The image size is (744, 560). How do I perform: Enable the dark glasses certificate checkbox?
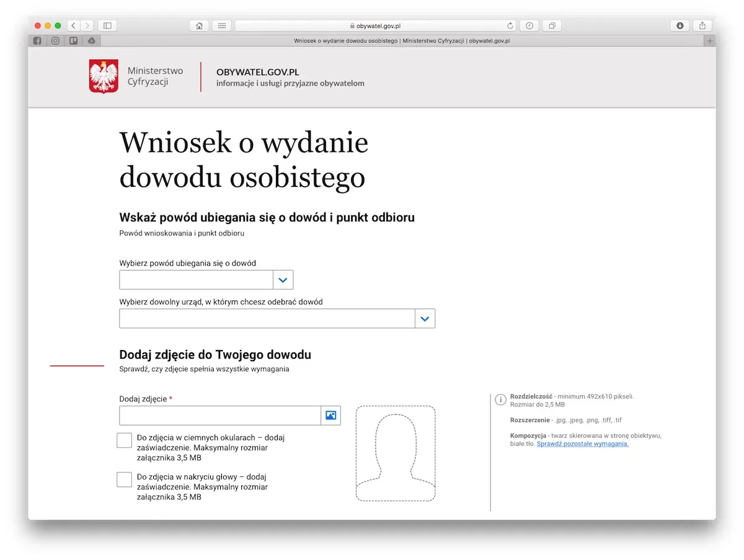(x=124, y=440)
